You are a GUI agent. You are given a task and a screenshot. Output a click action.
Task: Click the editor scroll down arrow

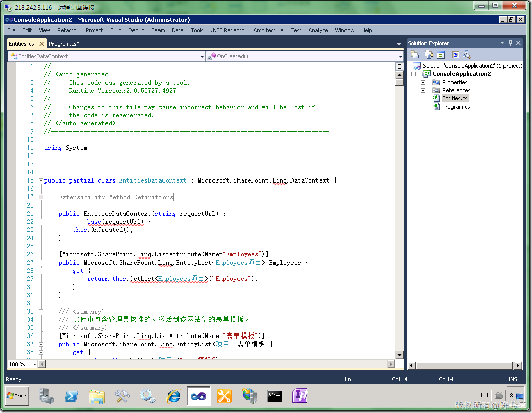(400, 355)
